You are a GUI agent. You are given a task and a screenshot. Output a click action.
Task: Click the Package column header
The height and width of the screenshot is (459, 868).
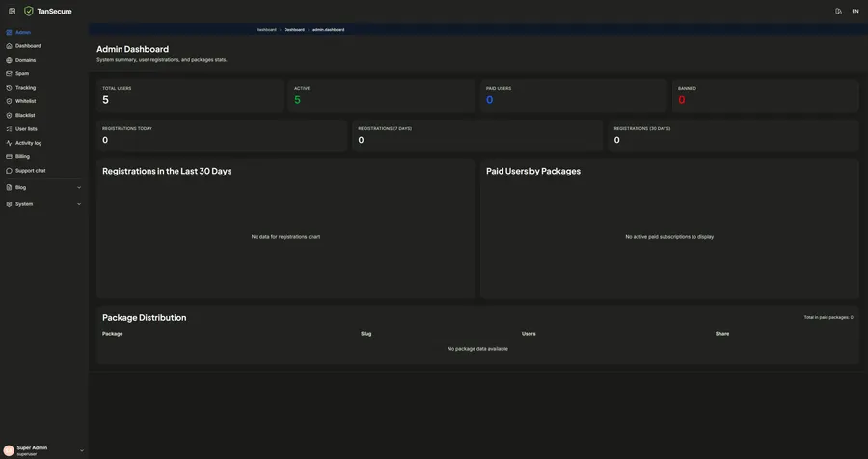pos(113,334)
